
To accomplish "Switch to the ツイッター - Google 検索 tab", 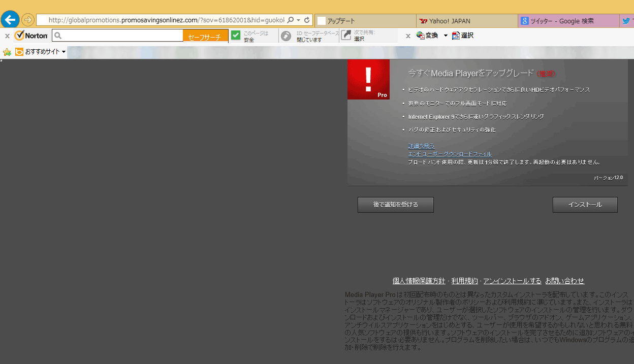I will [568, 21].
